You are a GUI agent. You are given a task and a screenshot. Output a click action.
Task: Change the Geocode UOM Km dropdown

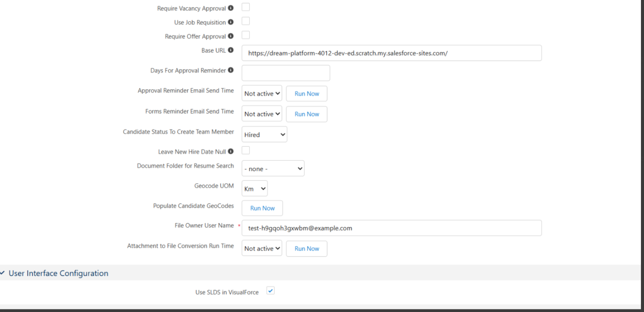(255, 189)
